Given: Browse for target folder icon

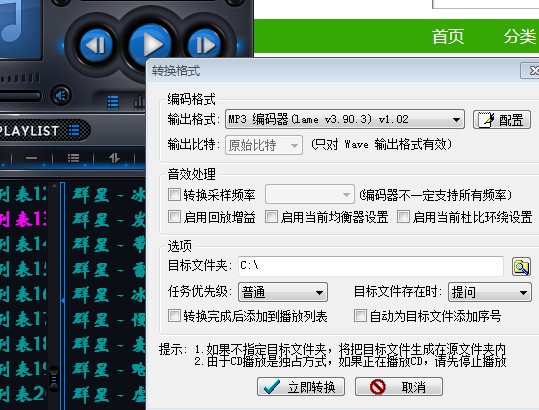Looking at the screenshot, I should coord(521,267).
